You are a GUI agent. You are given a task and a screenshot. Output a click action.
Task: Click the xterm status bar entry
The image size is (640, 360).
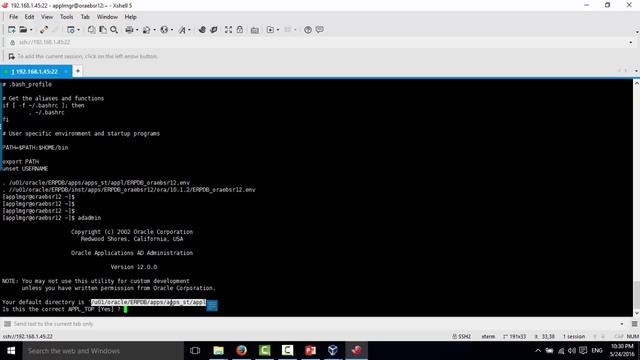488,337
